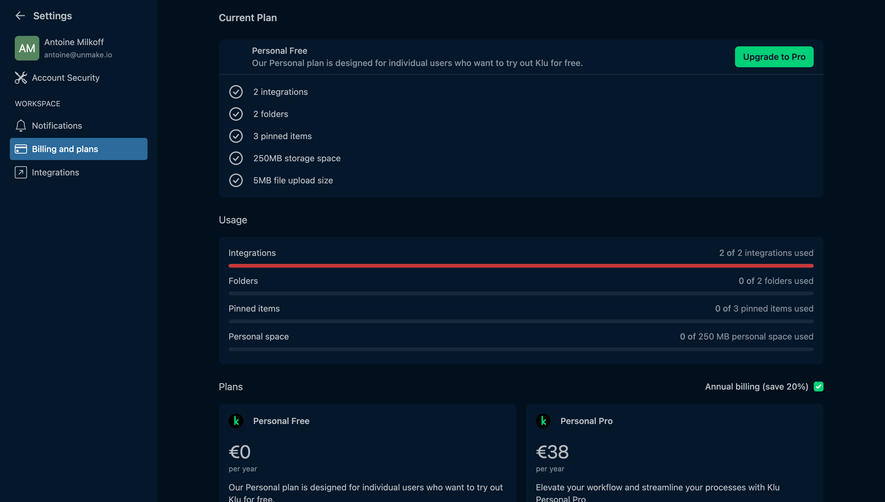Screen dimensions: 885x502
Task: Select the Billing and plans card icon
Action: coord(21,149)
